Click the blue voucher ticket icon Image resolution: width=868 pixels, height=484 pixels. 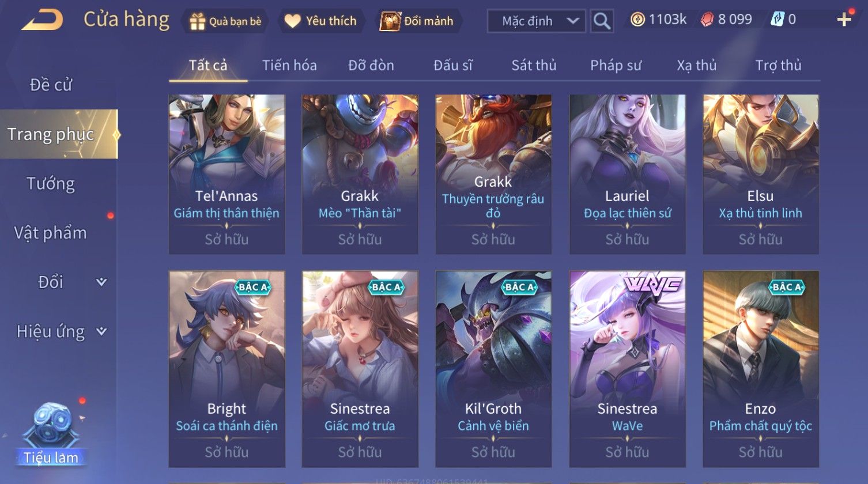(x=778, y=20)
